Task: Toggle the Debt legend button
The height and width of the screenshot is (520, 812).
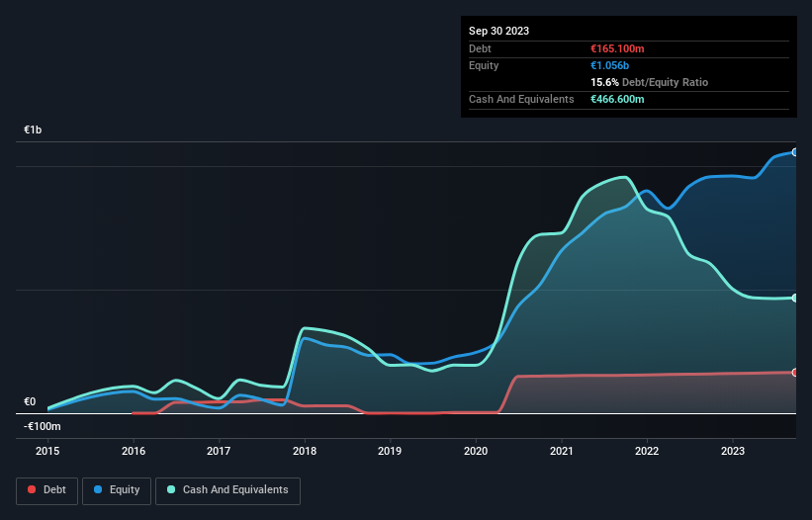Action: pos(46,490)
